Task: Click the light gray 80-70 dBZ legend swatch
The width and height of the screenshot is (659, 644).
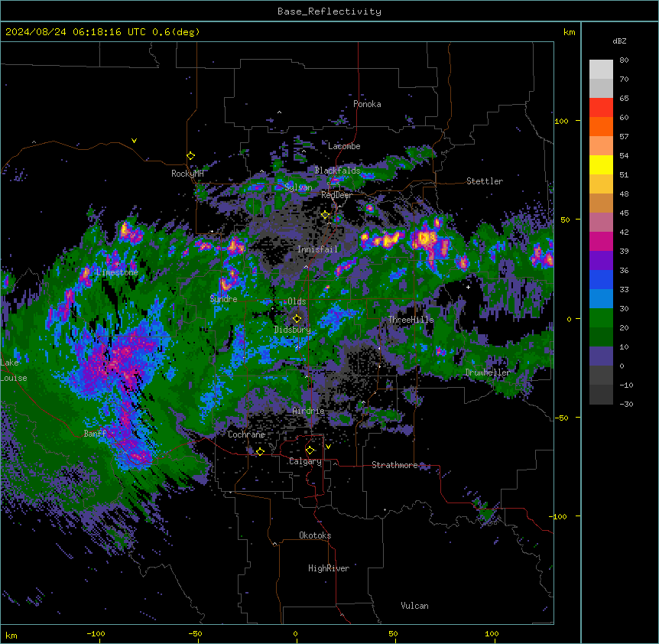Action: point(601,70)
